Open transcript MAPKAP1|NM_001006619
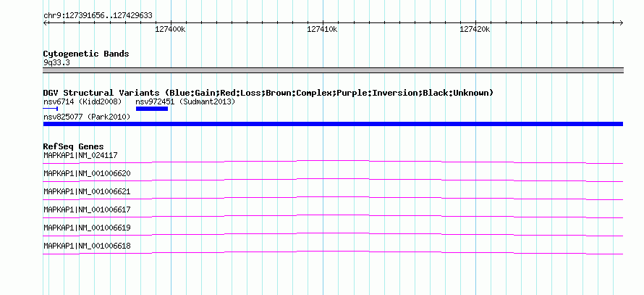Viewport: 644px width, 295px height. (x=87, y=228)
